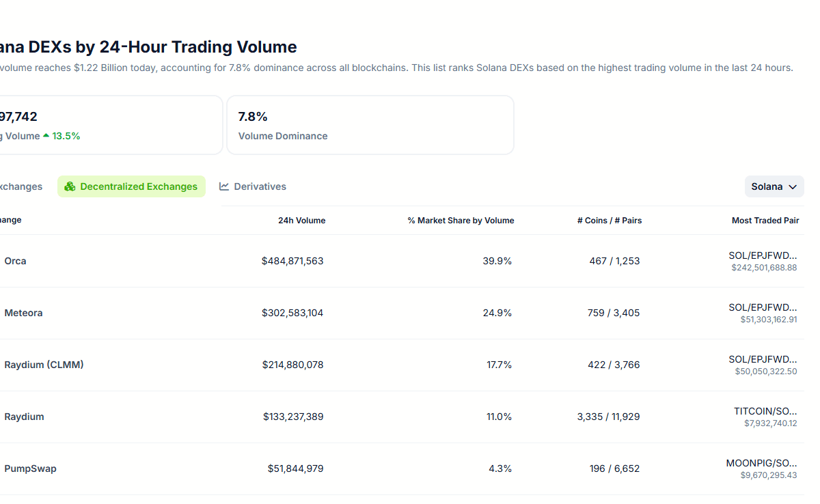Click Orca's 24h volume $484,871,563
This screenshot has height=504, width=820.
(292, 261)
